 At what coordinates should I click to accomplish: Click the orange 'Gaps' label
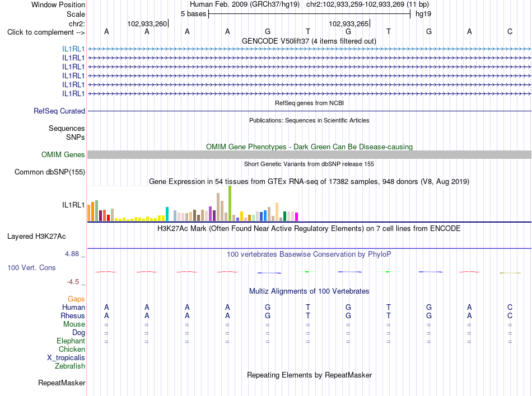click(76, 299)
